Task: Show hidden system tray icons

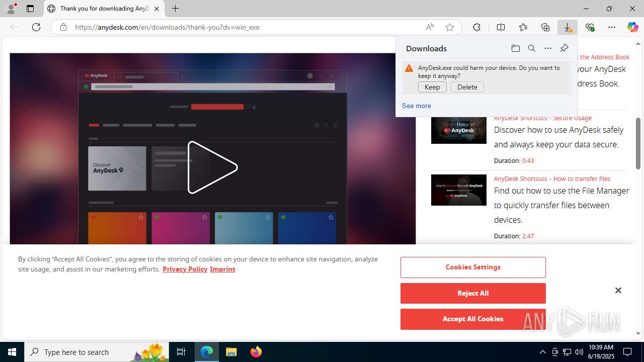Action: [x=542, y=352]
